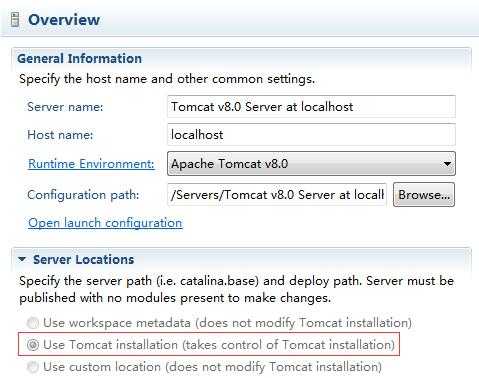Click the Overview page heading text
Image resolution: width=479 pixels, height=378 pixels.
point(64,20)
